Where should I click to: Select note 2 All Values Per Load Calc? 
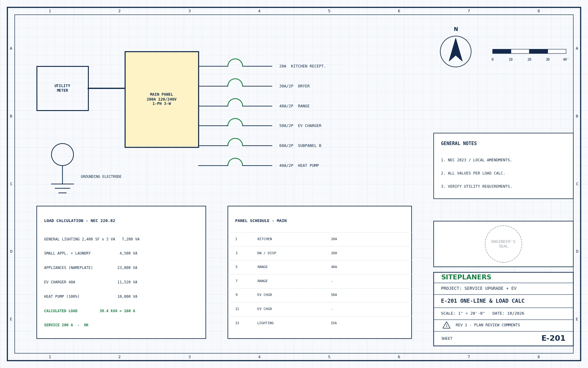pyautogui.click(x=473, y=173)
